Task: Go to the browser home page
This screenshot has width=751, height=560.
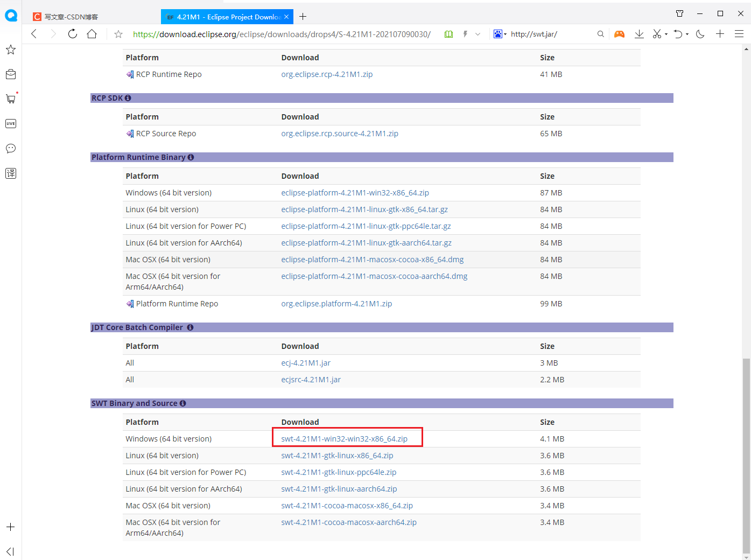Action: click(92, 34)
